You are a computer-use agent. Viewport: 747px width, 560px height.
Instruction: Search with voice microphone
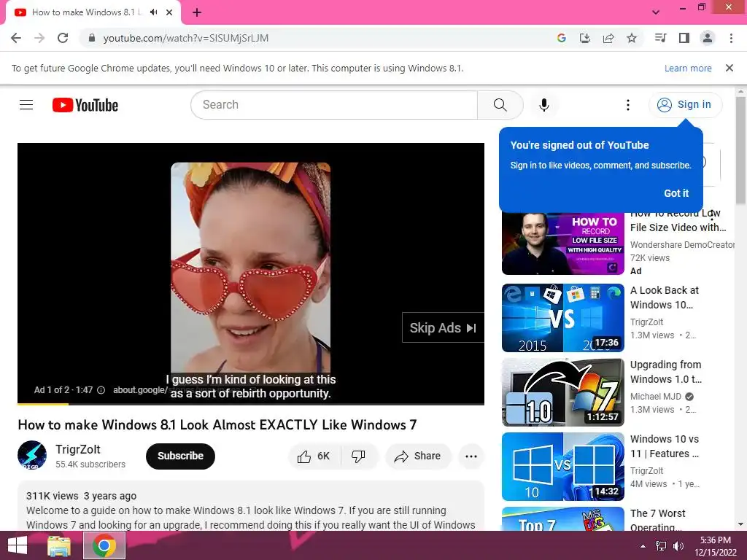click(544, 105)
